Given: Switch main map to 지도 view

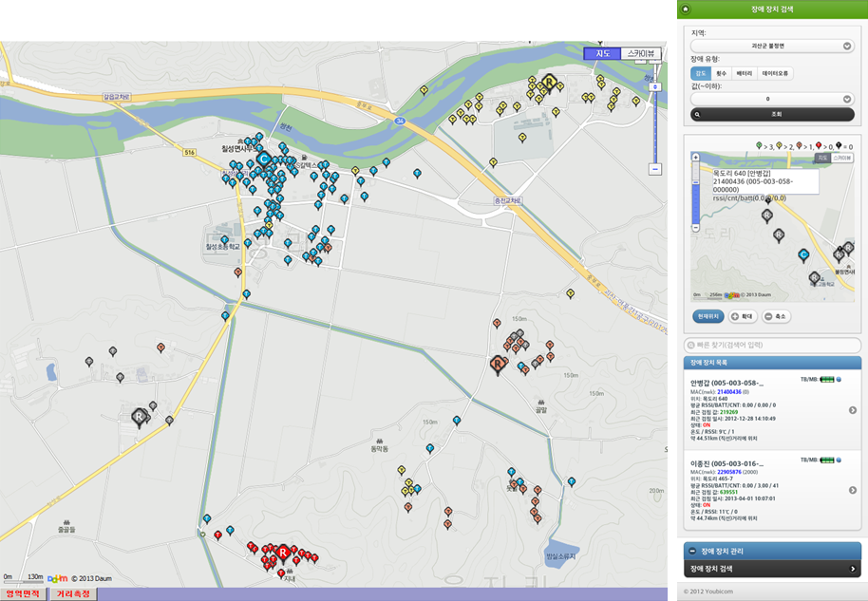Looking at the screenshot, I should 602,54.
